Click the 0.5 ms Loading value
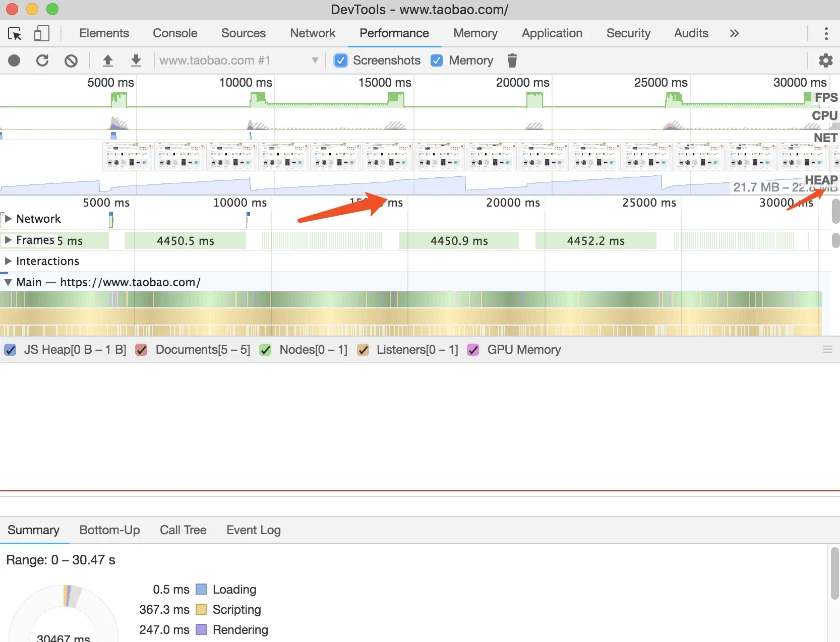The image size is (840, 642). click(x=171, y=589)
